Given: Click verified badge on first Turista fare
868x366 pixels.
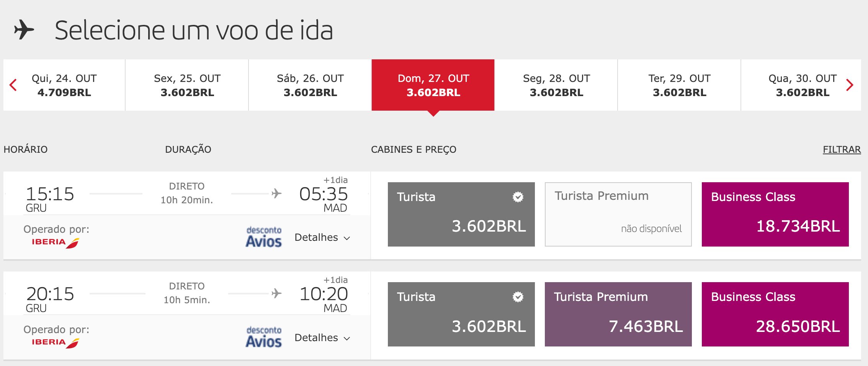Looking at the screenshot, I should 518,197.
